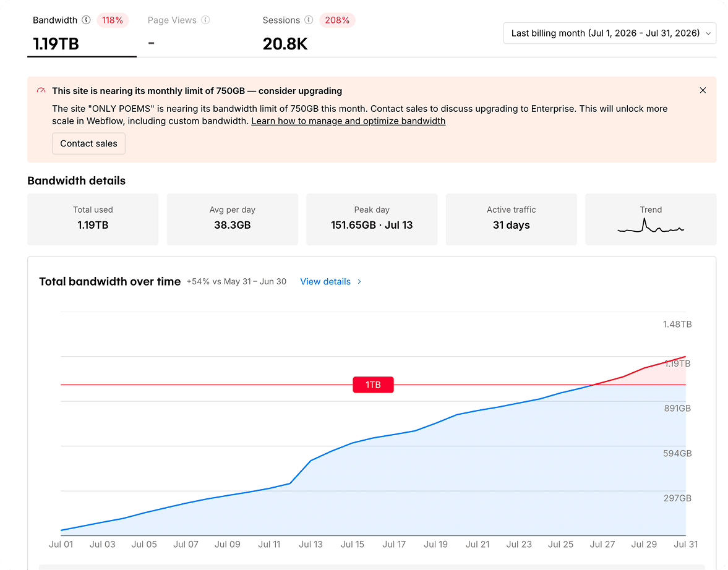Click the Page Views info icon

point(205,20)
